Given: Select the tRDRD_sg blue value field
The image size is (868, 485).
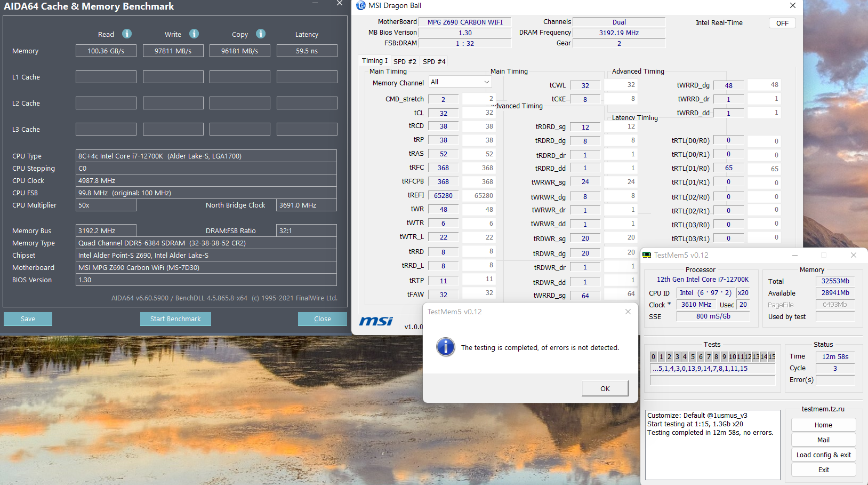Looking at the screenshot, I should (x=585, y=127).
